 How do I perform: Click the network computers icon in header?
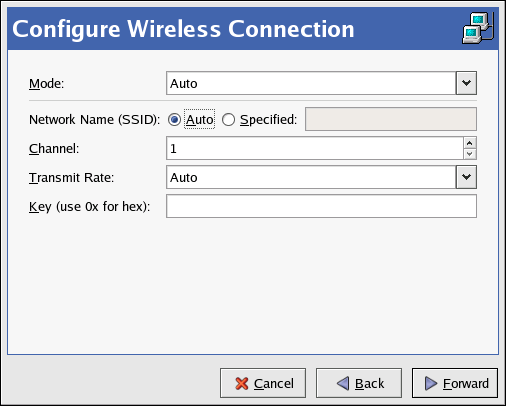pos(478,28)
